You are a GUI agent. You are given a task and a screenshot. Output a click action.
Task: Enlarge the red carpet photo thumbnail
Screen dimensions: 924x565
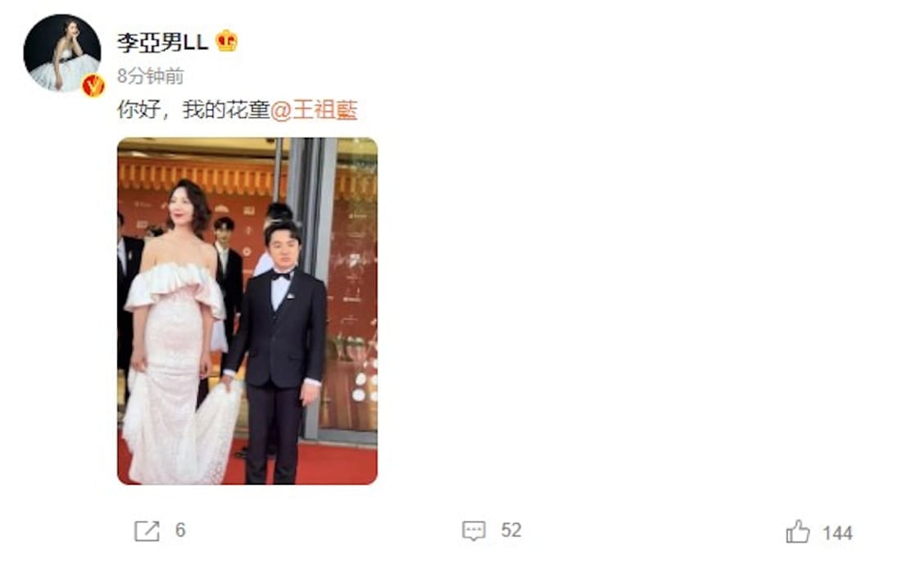247,311
